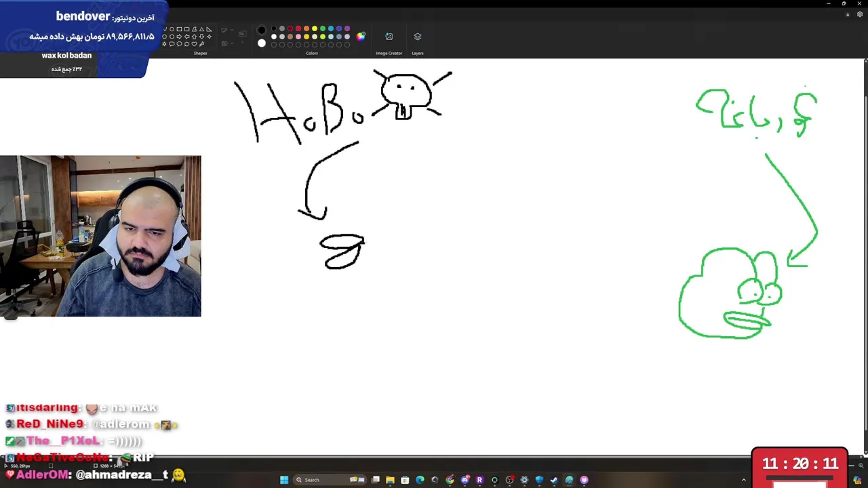Choose Color 1 black primary circle
This screenshot has width=868, height=488.
pyautogui.click(x=262, y=30)
